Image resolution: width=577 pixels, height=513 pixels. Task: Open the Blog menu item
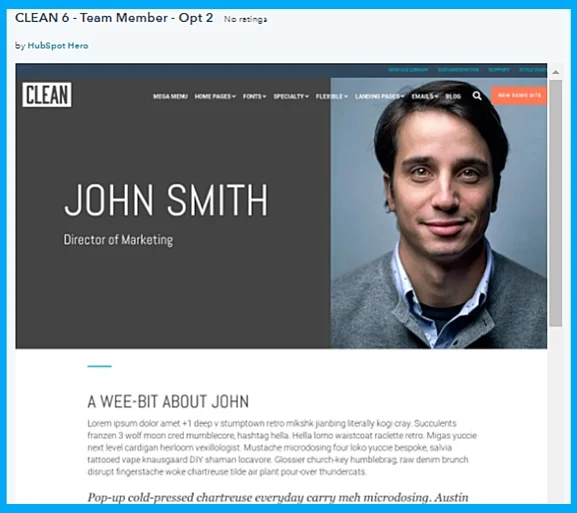pyautogui.click(x=453, y=96)
